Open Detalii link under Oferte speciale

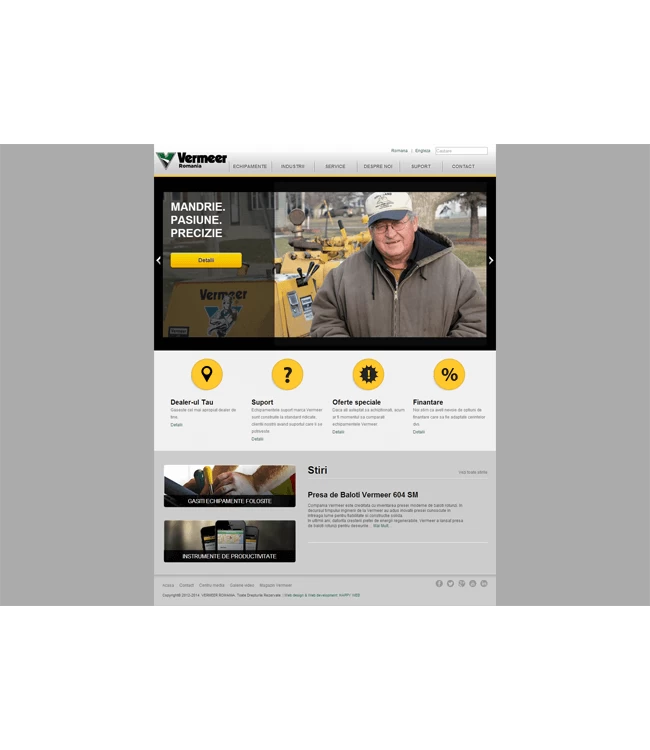point(338,432)
